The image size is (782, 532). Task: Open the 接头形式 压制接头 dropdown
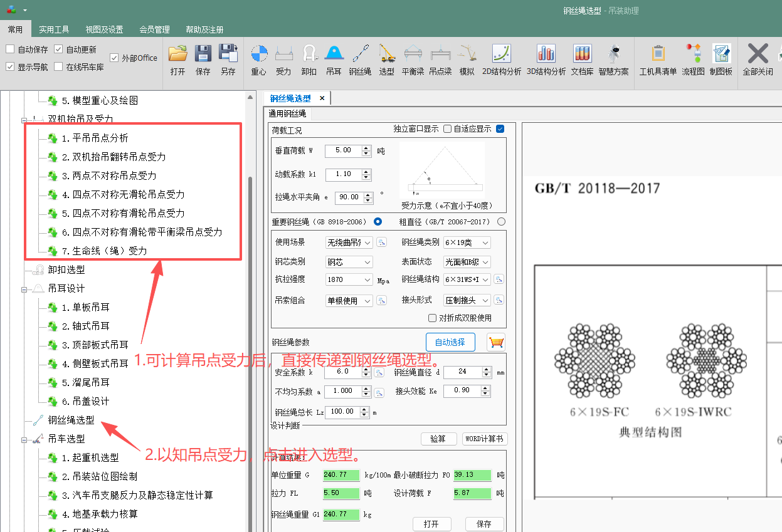click(x=467, y=300)
